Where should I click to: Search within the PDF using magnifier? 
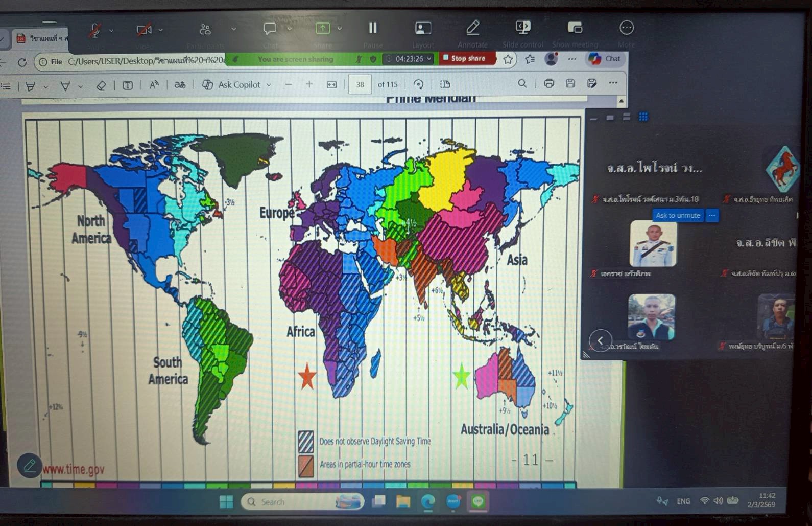click(522, 83)
